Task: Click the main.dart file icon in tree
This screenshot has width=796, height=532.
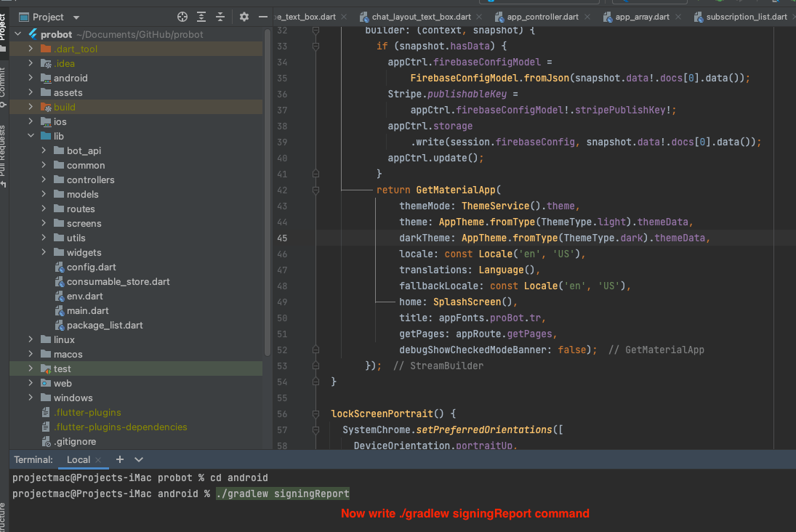Action: 60,310
